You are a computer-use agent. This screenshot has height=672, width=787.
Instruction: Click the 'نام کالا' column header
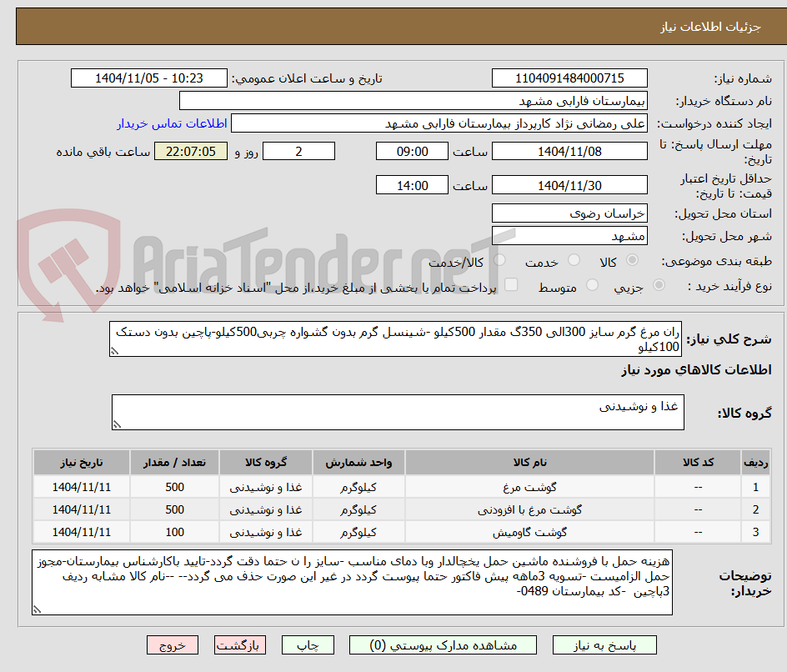pos(529,462)
